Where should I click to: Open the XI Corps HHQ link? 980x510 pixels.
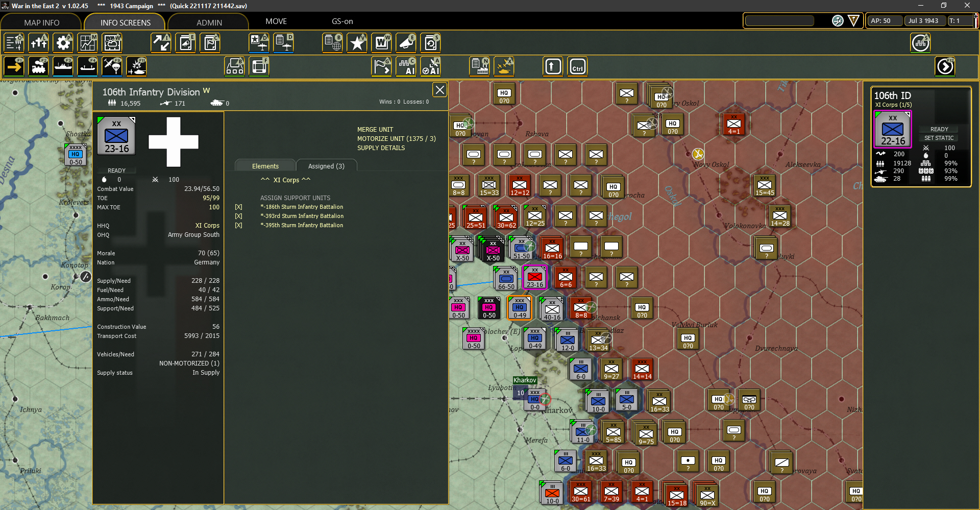(x=207, y=226)
